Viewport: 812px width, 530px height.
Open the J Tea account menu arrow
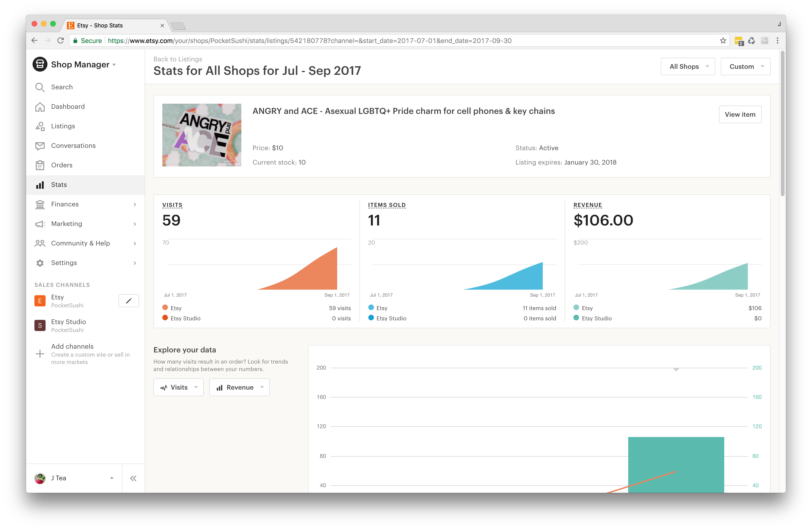(112, 478)
